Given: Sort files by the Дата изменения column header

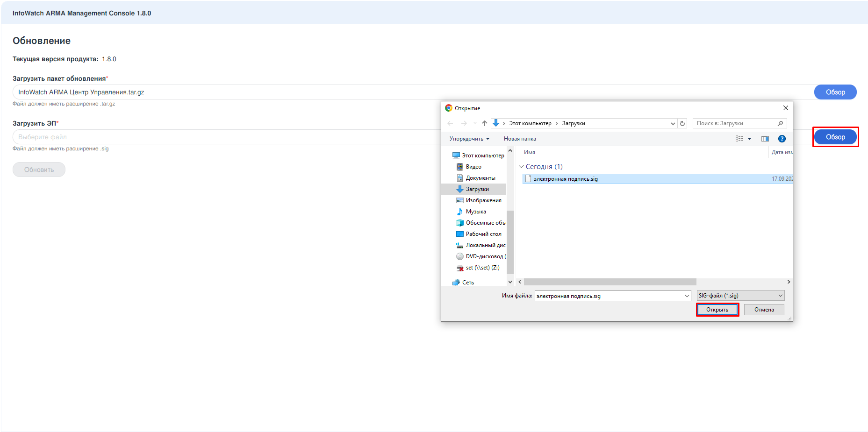Looking at the screenshot, I should [x=782, y=152].
